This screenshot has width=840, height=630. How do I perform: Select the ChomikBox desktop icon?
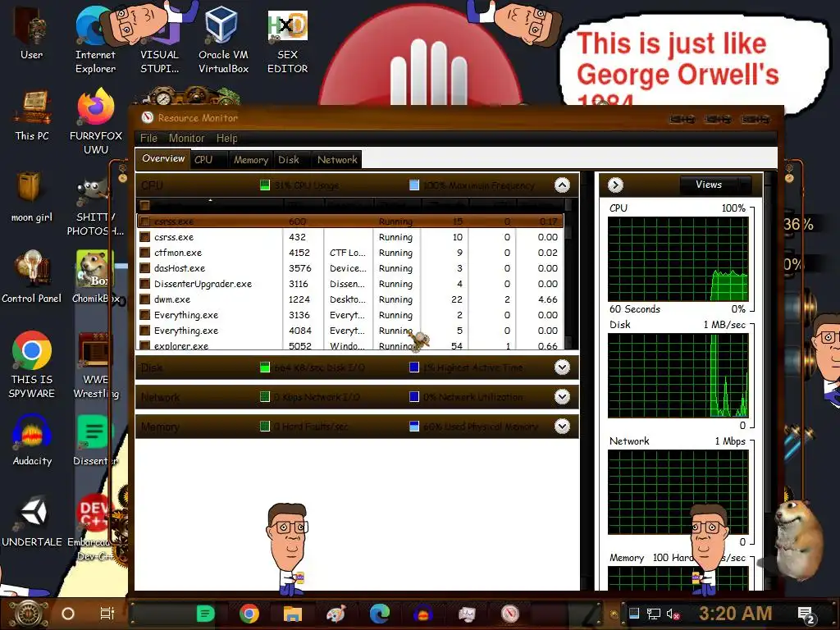95,277
